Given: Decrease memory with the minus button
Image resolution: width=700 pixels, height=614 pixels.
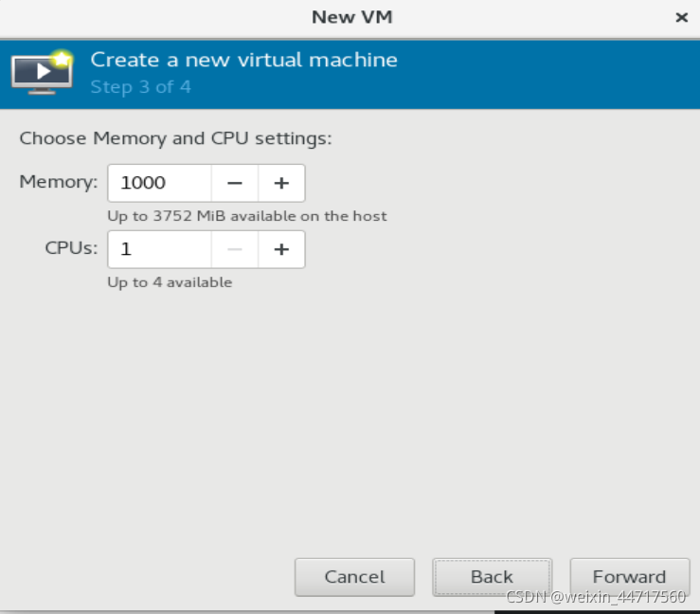Looking at the screenshot, I should pos(235,183).
